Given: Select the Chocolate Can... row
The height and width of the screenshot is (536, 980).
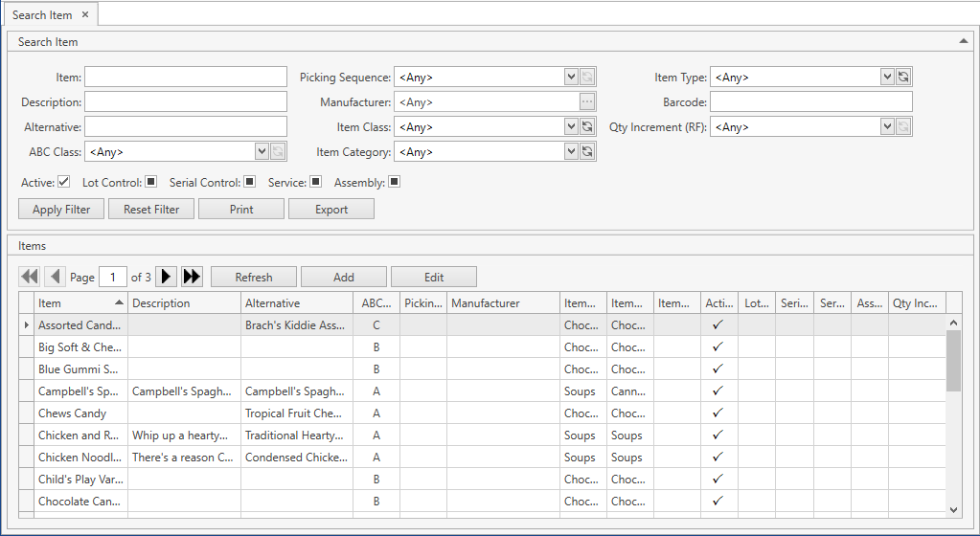Looking at the screenshot, I should pyautogui.click(x=482, y=501).
